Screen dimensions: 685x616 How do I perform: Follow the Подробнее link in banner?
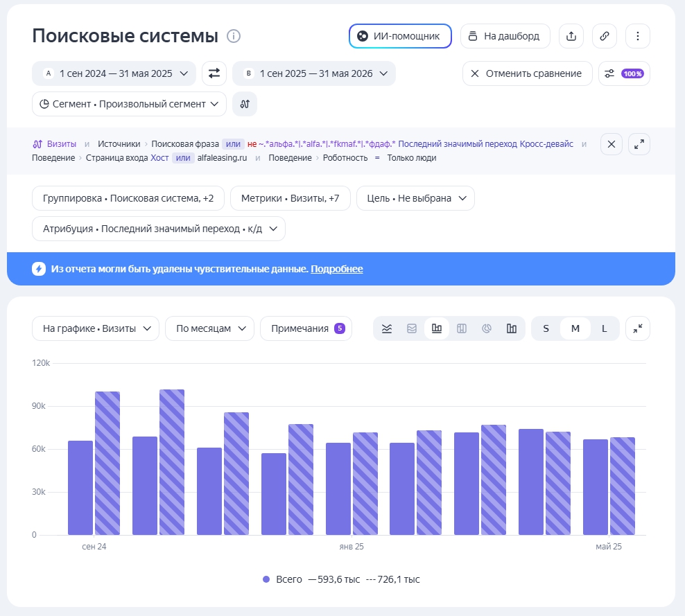click(337, 269)
